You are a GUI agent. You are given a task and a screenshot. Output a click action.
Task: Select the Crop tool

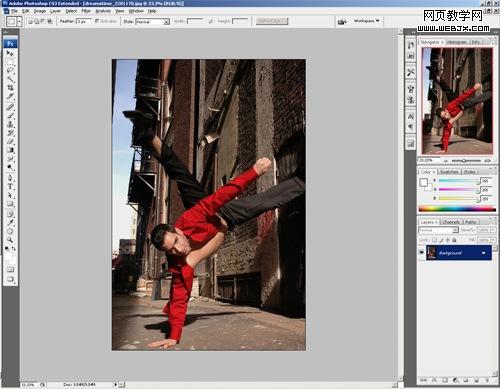(x=10, y=88)
